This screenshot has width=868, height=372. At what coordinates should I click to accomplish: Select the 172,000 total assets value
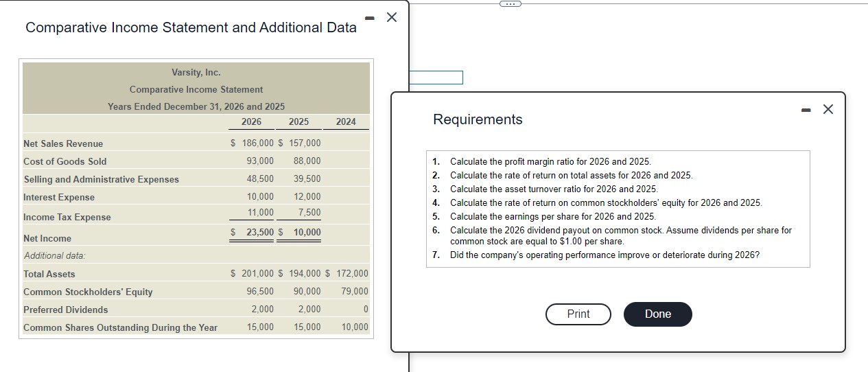click(x=352, y=273)
